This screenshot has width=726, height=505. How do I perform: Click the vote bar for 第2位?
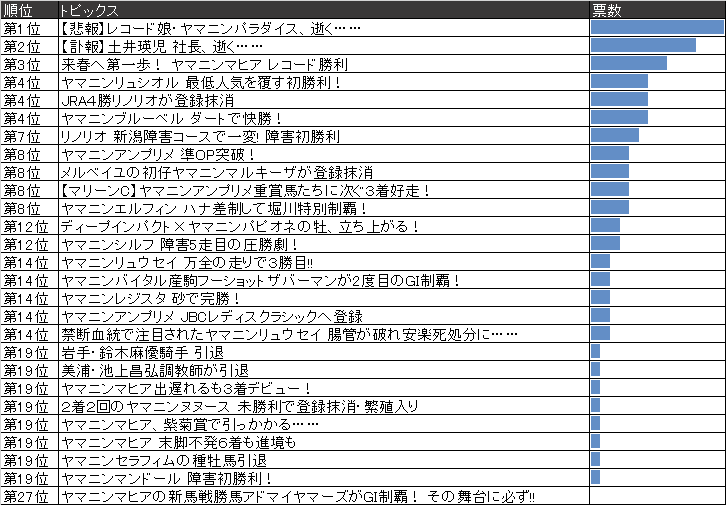point(643,45)
